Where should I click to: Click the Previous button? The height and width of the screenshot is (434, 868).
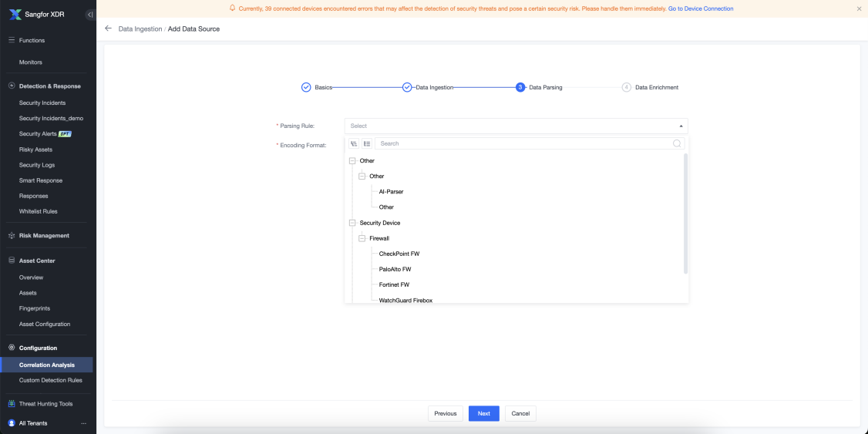(445, 413)
